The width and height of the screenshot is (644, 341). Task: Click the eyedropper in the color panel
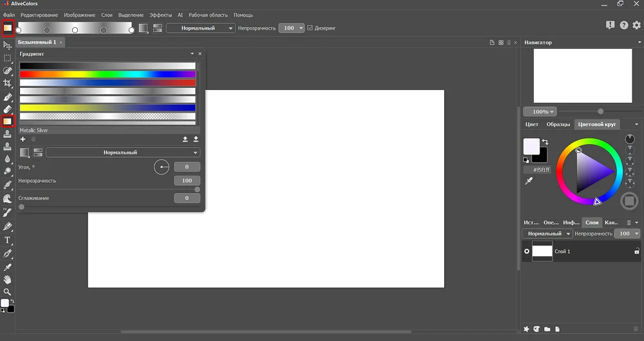529,181
